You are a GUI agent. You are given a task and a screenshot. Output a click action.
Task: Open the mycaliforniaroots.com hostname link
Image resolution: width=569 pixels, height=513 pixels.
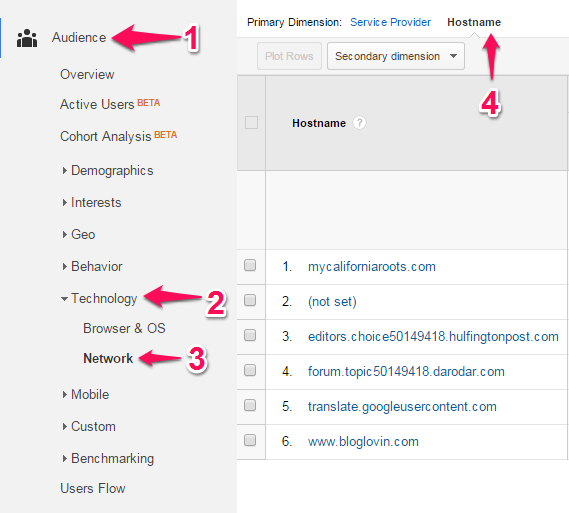click(x=372, y=267)
